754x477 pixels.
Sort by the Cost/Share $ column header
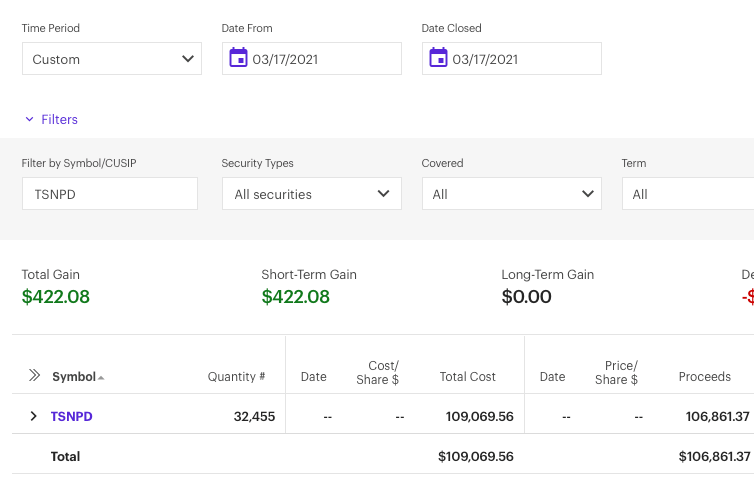(378, 372)
